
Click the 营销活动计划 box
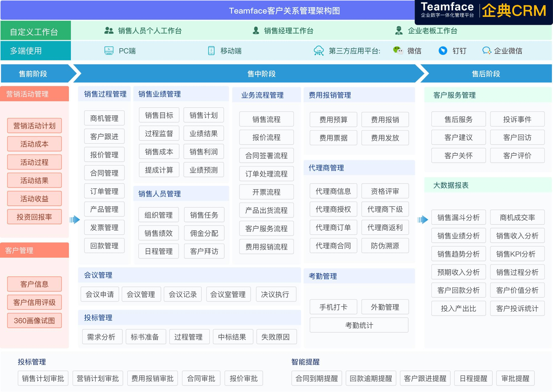pyautogui.click(x=34, y=126)
